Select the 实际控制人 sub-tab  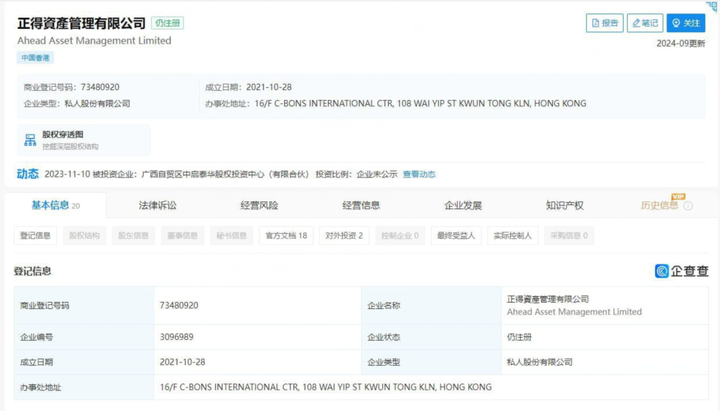512,236
